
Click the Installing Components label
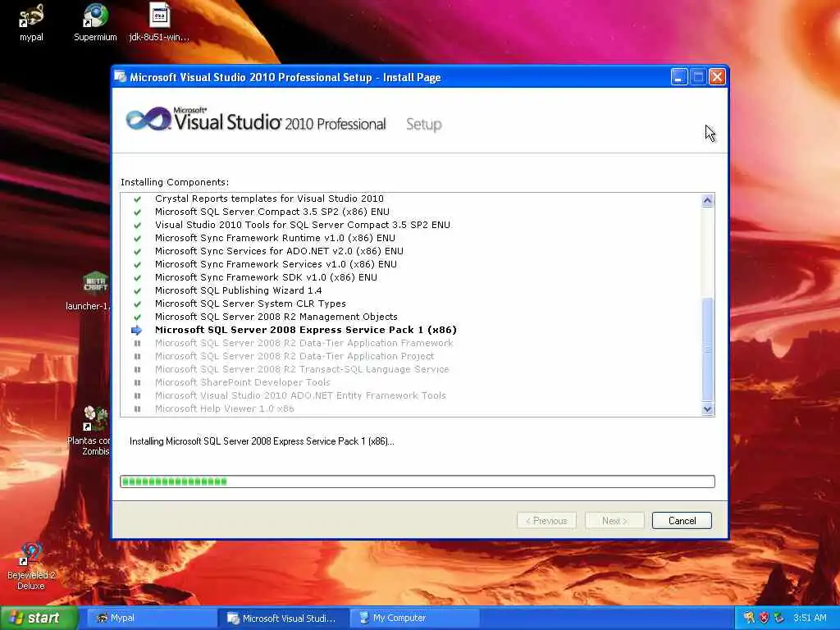pyautogui.click(x=175, y=182)
